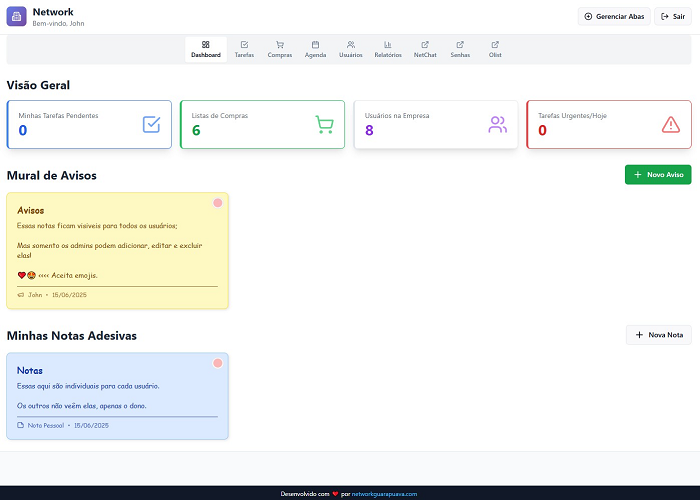Click the Minhas Notas Adesivas heading
Viewport: 700px width, 500px height.
(72, 336)
